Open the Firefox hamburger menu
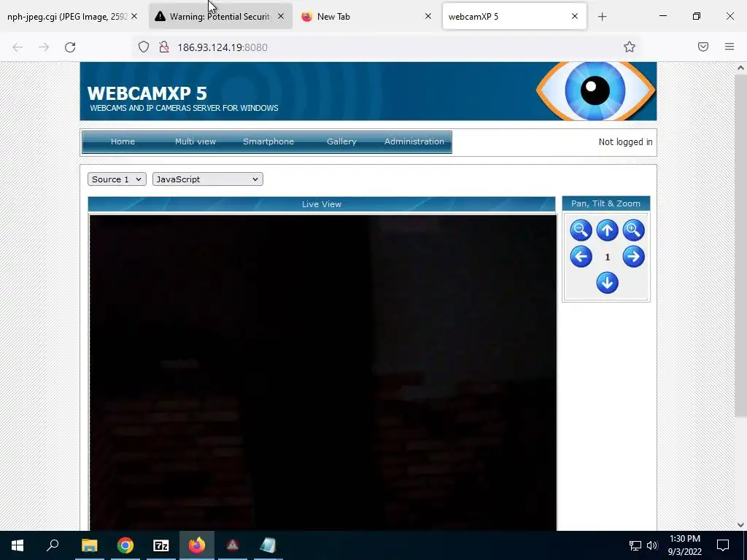 [x=729, y=47]
